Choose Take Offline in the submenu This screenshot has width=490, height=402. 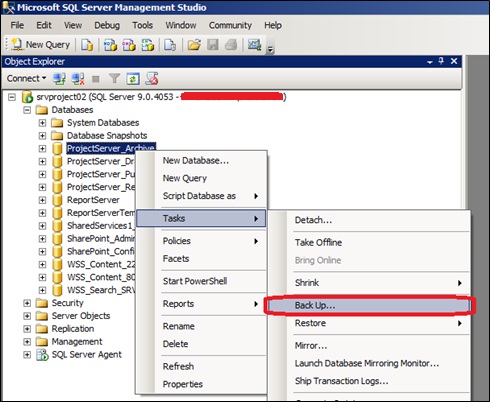[318, 242]
